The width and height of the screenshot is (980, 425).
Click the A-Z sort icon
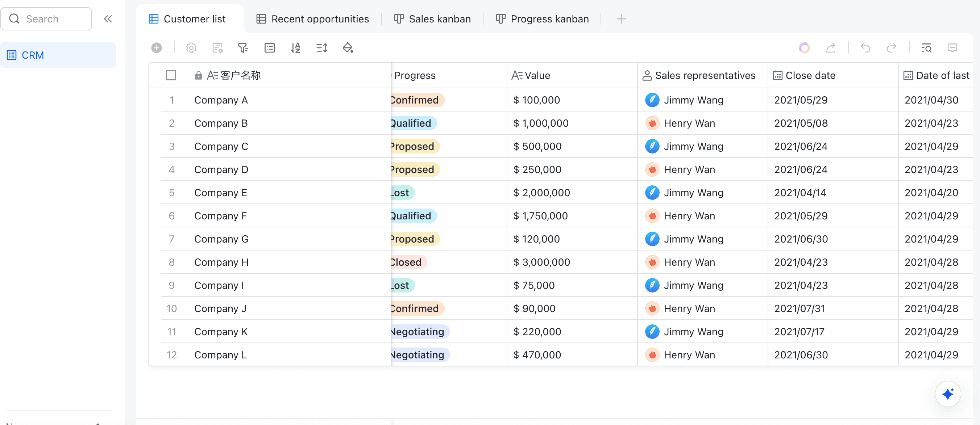pyautogui.click(x=296, y=48)
